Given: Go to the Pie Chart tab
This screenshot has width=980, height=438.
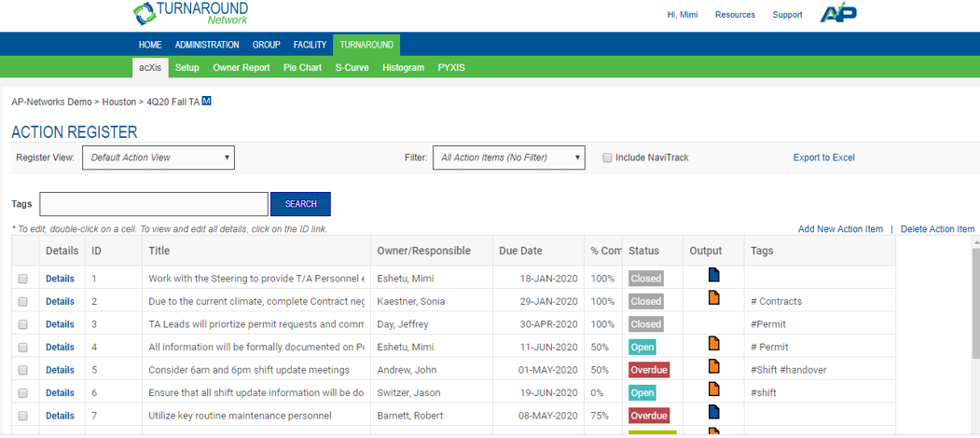Looking at the screenshot, I should (x=302, y=67).
